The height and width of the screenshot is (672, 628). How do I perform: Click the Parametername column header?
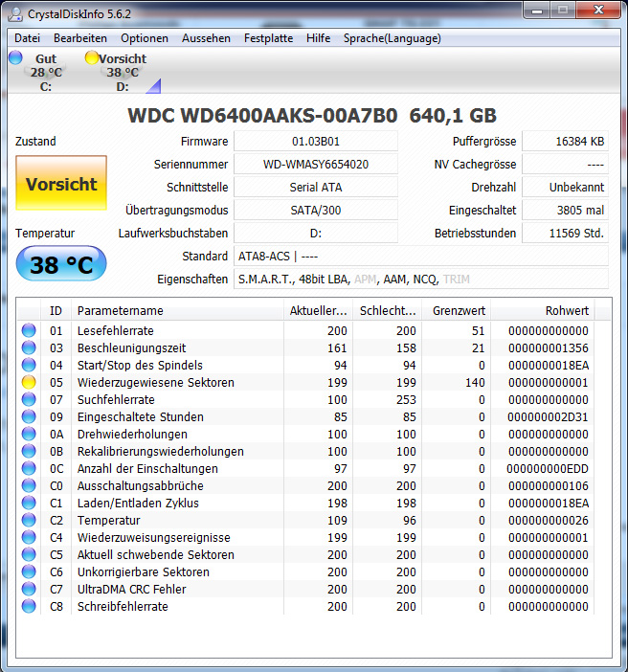coord(177,311)
